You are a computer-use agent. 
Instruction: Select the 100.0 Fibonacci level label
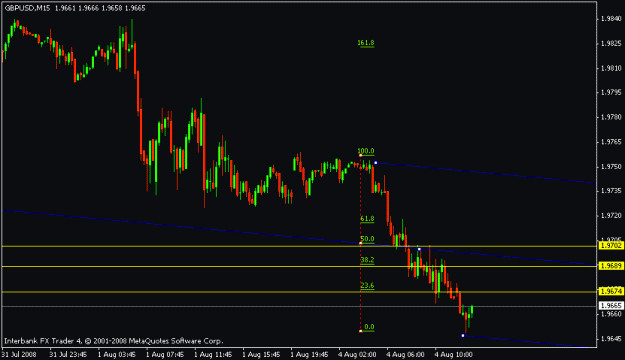click(366, 151)
